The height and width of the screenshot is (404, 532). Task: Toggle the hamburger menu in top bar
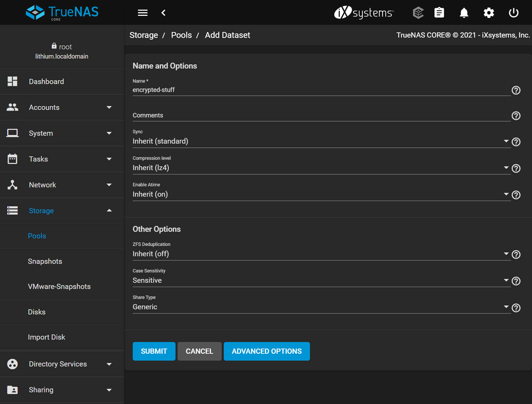(x=142, y=13)
